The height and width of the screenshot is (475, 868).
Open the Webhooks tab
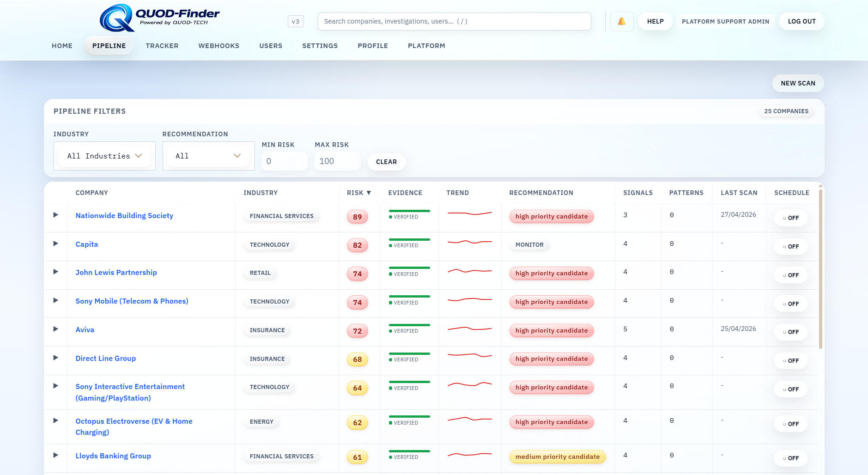[219, 46]
